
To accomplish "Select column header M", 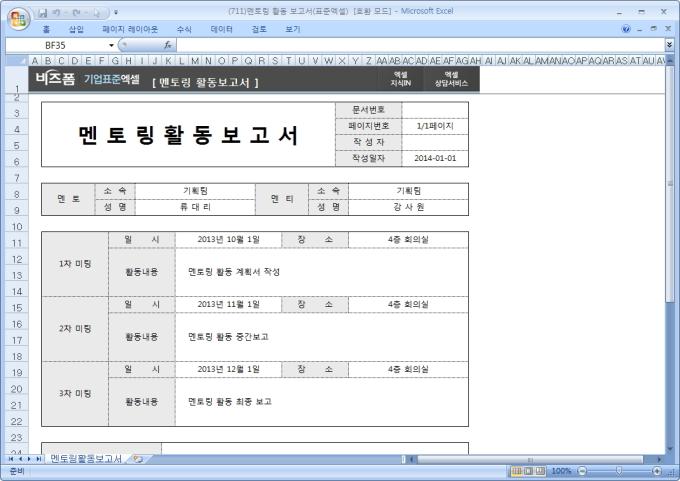I will pos(195,61).
